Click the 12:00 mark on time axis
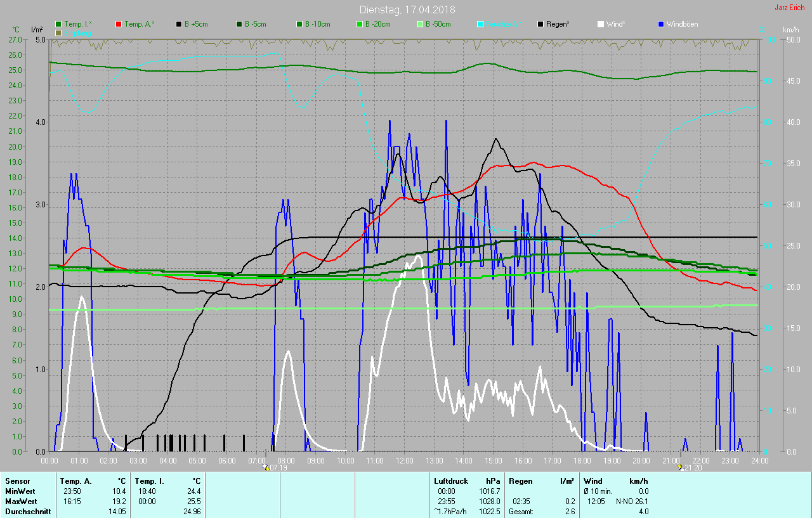812x518 pixels. (404, 460)
